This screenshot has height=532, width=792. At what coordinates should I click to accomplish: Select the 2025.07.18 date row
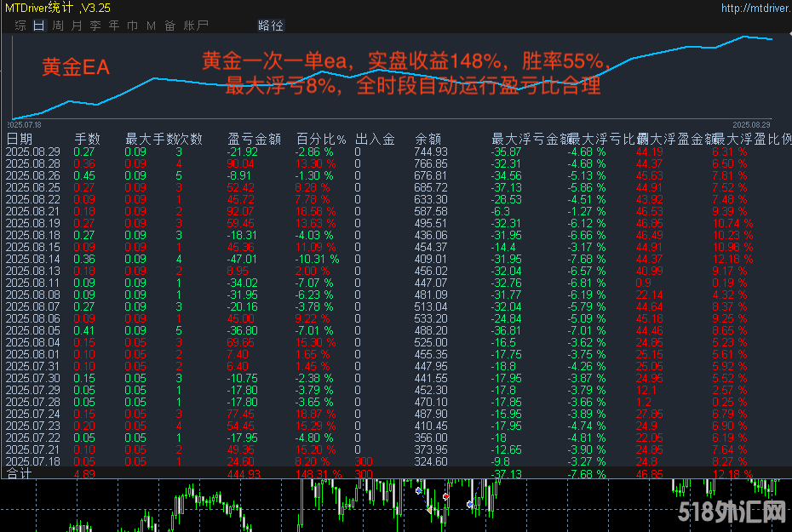pos(32,461)
